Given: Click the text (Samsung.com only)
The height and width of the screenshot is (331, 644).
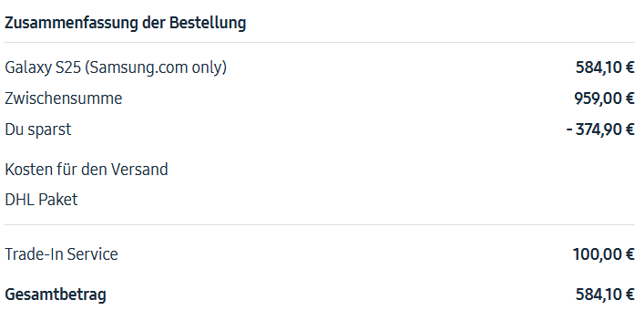Looking at the screenshot, I should pyautogui.click(x=156, y=67).
